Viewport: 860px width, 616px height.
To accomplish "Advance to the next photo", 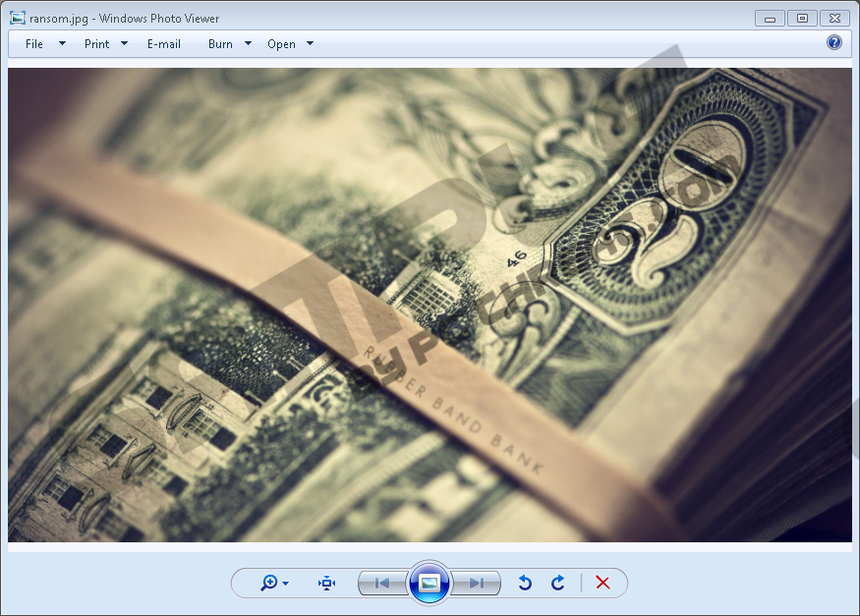I will click(x=477, y=583).
